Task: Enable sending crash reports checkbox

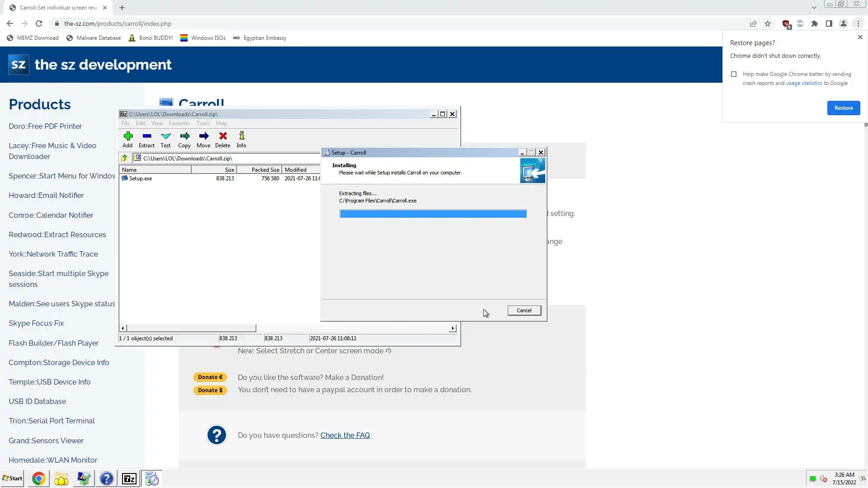Action: tap(734, 74)
